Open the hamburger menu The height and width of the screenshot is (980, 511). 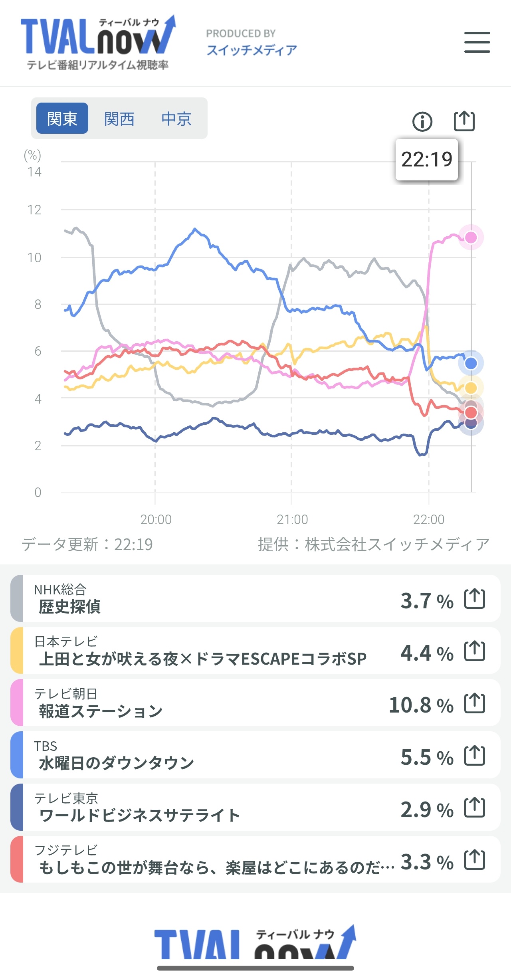pyautogui.click(x=477, y=42)
